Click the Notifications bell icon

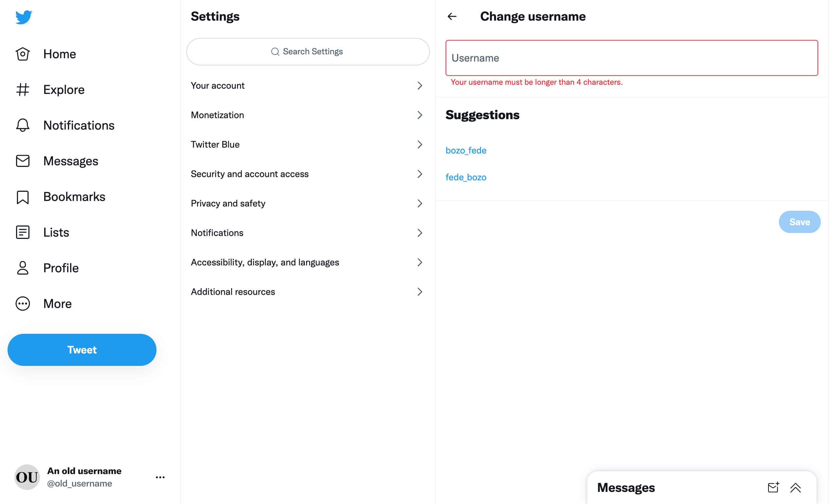pyautogui.click(x=23, y=125)
